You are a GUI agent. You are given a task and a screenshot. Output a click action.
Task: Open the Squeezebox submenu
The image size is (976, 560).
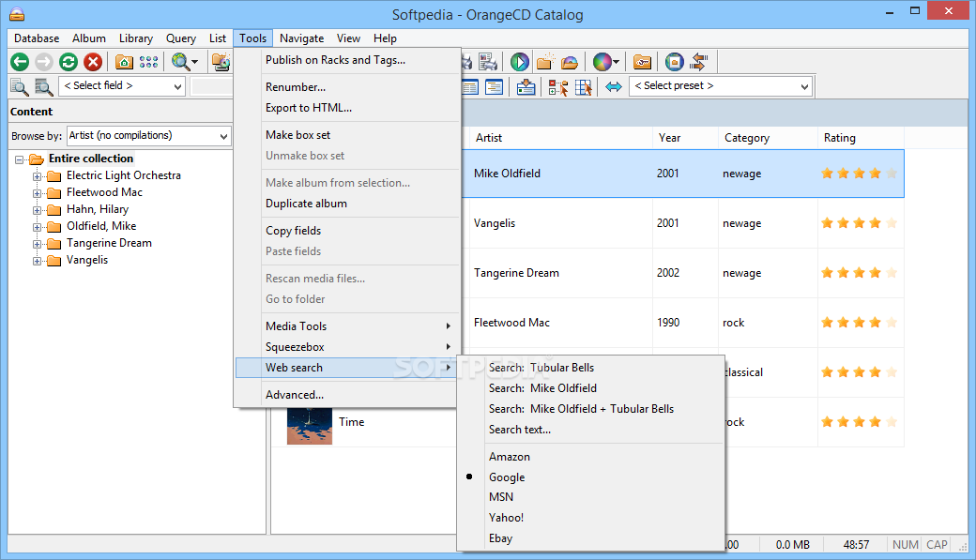(346, 346)
